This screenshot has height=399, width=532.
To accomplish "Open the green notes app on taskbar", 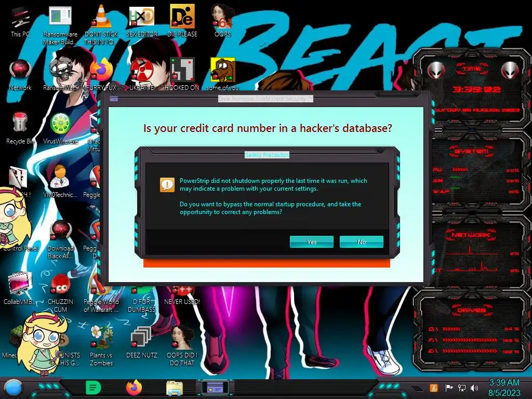I will pyautogui.click(x=93, y=388).
